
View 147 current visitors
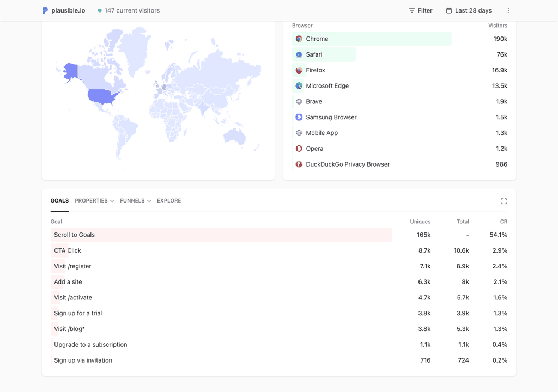coord(129,10)
